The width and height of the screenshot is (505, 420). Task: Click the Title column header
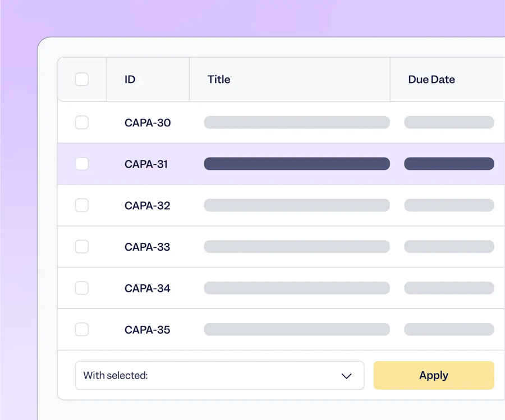pos(218,79)
